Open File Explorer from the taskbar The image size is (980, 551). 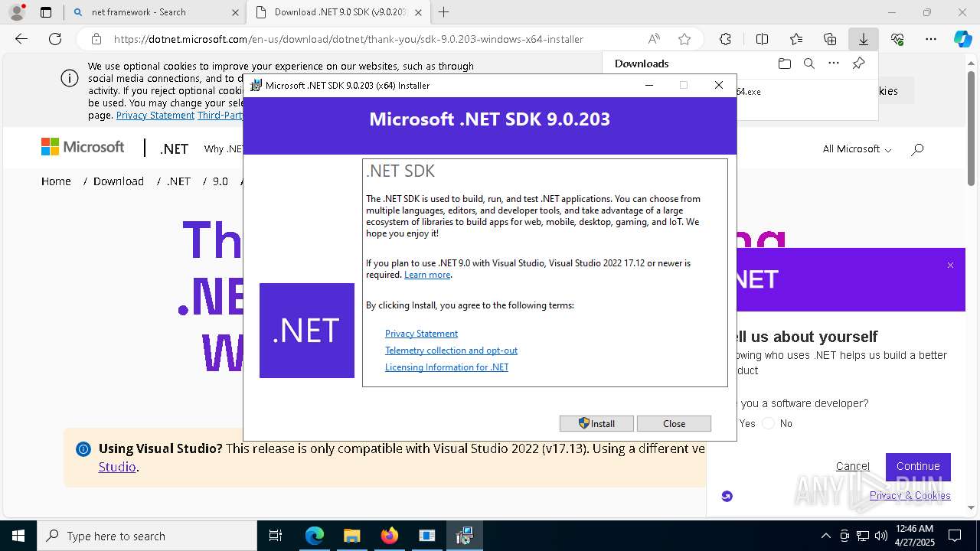click(351, 536)
